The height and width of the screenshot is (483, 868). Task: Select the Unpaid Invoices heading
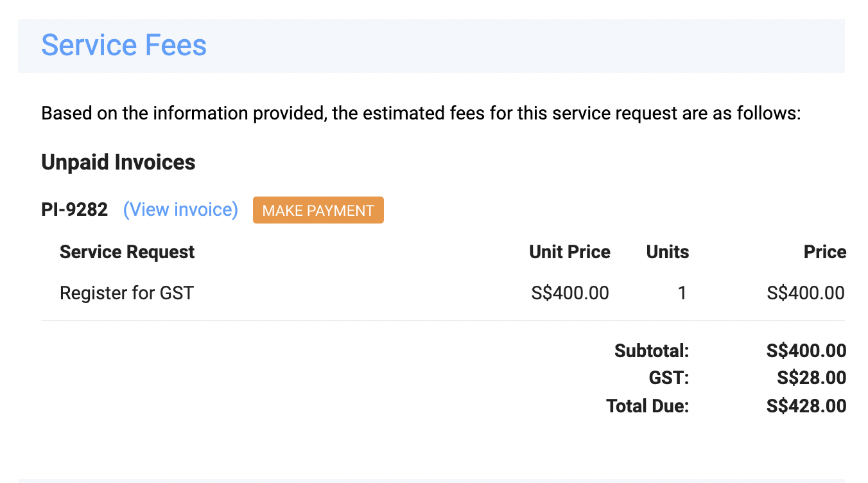click(x=118, y=162)
